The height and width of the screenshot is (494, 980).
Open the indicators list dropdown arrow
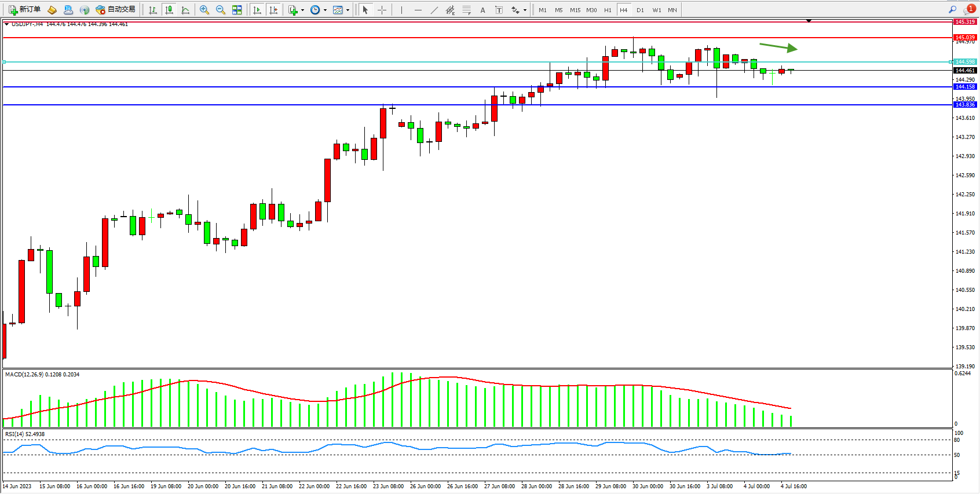point(302,10)
